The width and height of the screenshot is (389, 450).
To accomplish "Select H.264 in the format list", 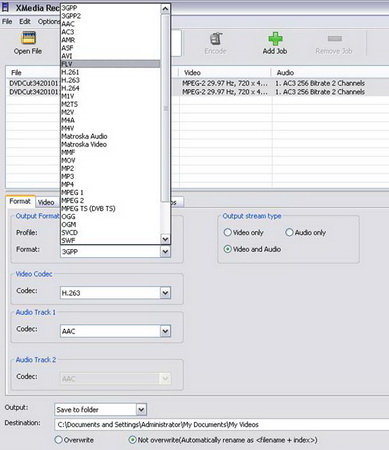I will 110,88.
